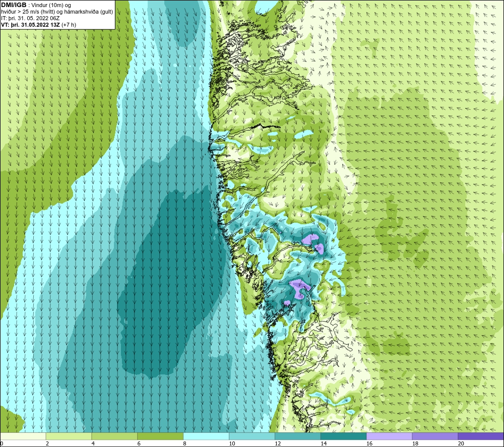Click the legend scale number '20'
Screen dimensions: 504x447
pos(461,443)
